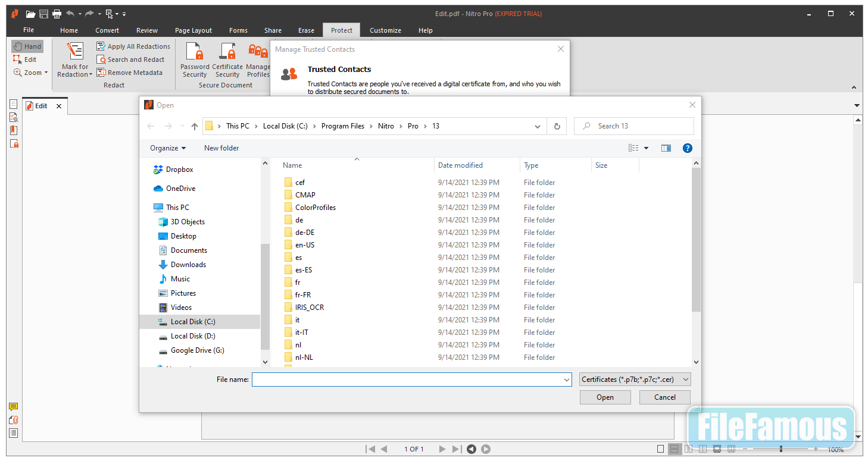
Task: Click the Refresh icon beside the address bar
Action: point(557,126)
